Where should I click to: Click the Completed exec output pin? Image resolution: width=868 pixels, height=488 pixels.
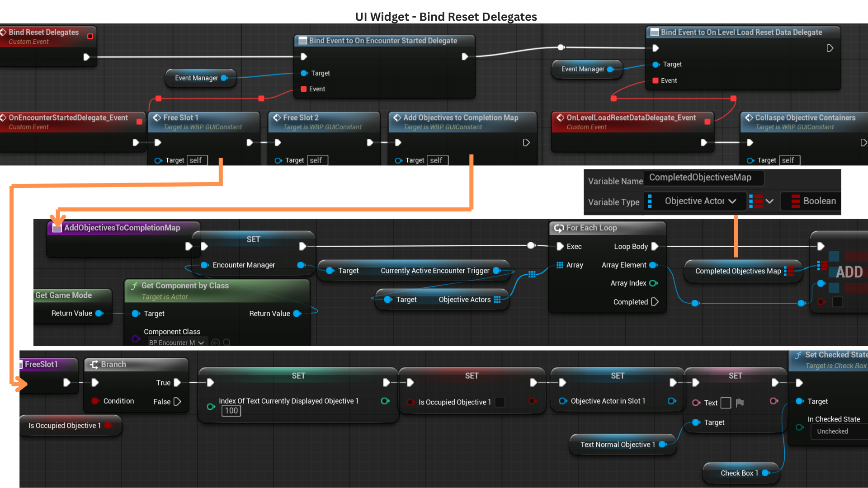pyautogui.click(x=655, y=302)
